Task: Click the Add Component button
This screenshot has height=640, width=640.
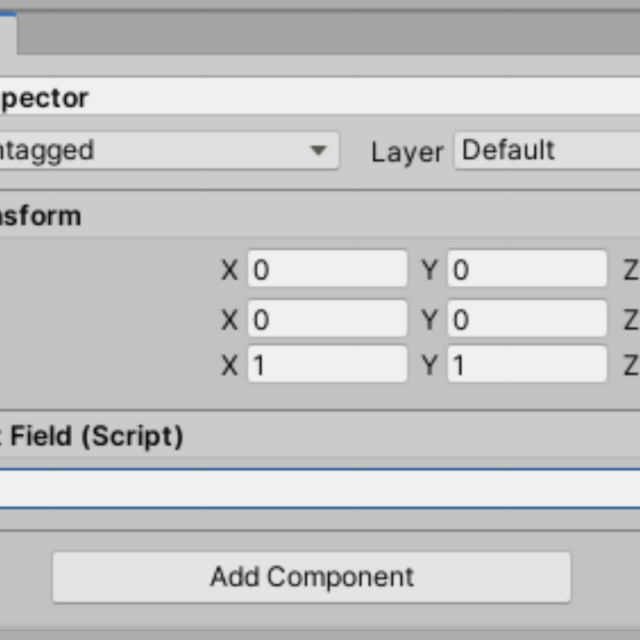Action: click(311, 577)
